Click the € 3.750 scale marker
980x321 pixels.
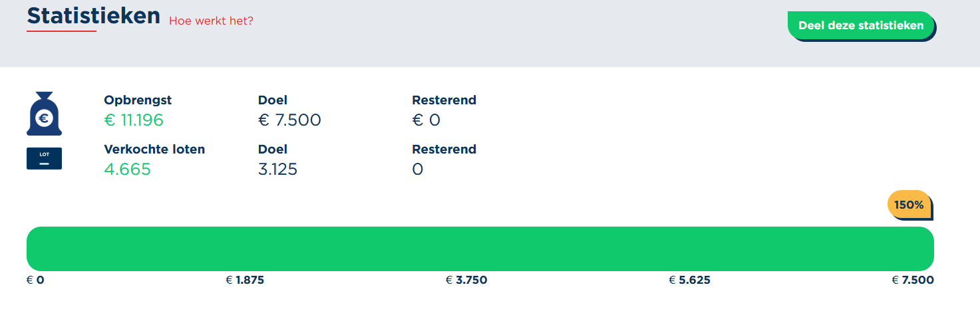coord(466,280)
